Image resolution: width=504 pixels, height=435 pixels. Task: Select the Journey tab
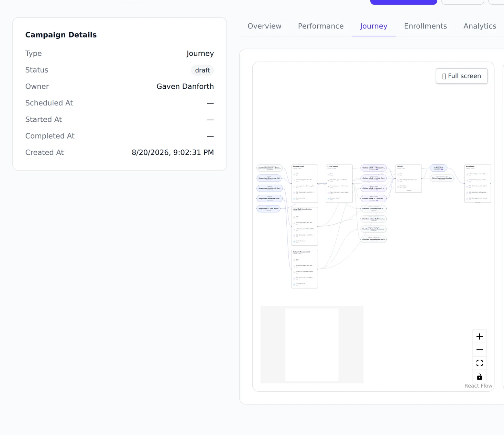coord(374,26)
